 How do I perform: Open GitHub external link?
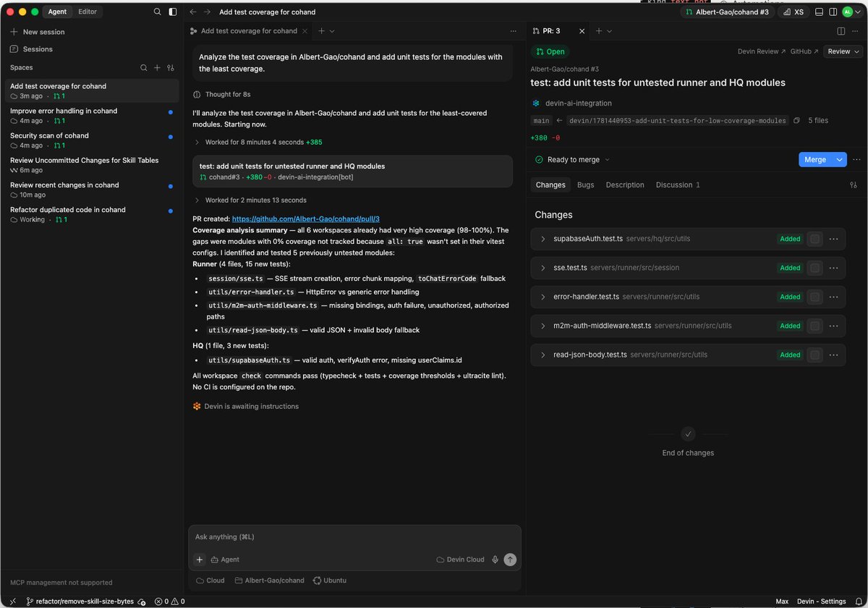pos(804,51)
